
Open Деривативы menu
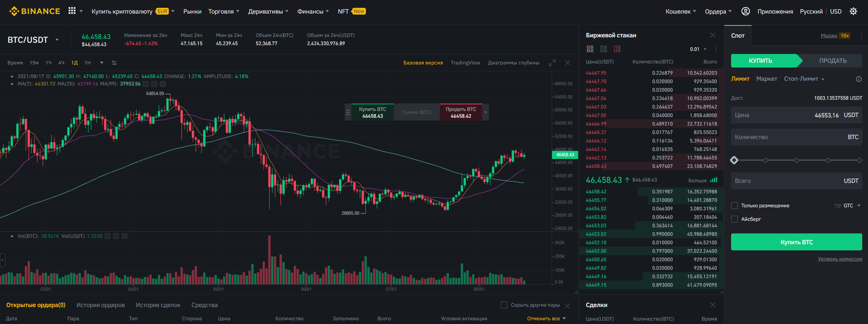268,12
